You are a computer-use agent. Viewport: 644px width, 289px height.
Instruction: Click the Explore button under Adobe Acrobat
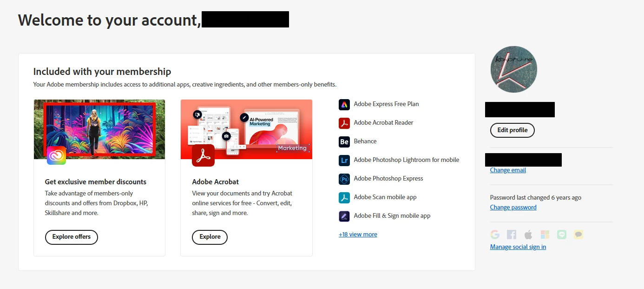point(210,237)
